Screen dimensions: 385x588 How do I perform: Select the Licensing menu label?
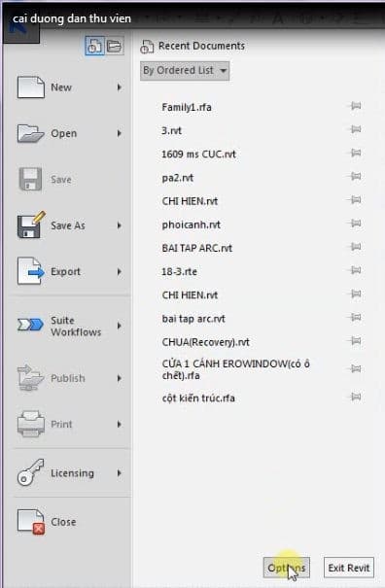[x=72, y=473]
